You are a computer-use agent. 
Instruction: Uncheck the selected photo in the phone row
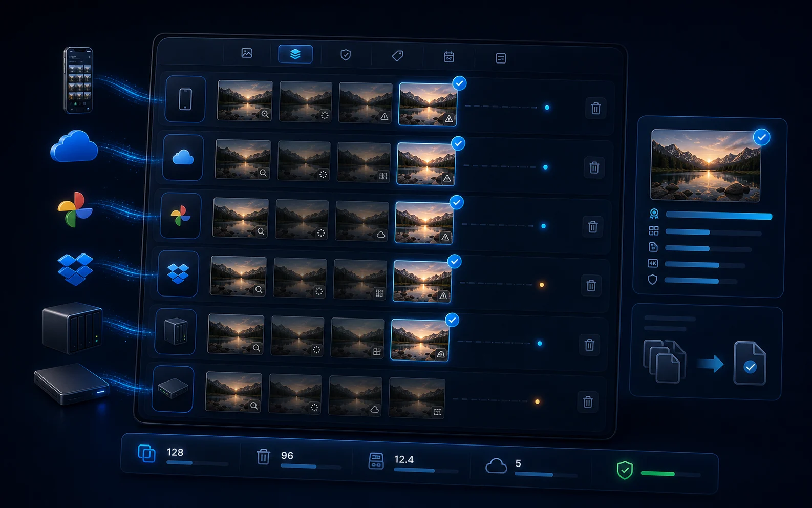tap(460, 83)
